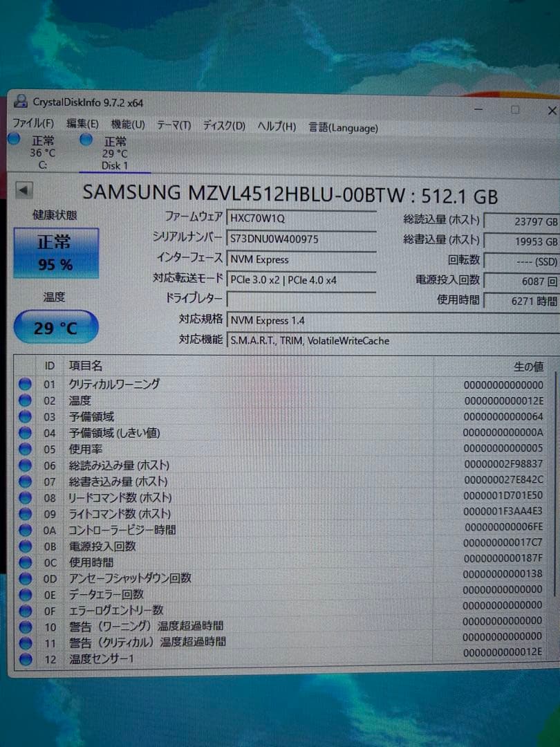Click raw value 0000001D701E50
The height and width of the screenshot is (747, 560).
503,496
